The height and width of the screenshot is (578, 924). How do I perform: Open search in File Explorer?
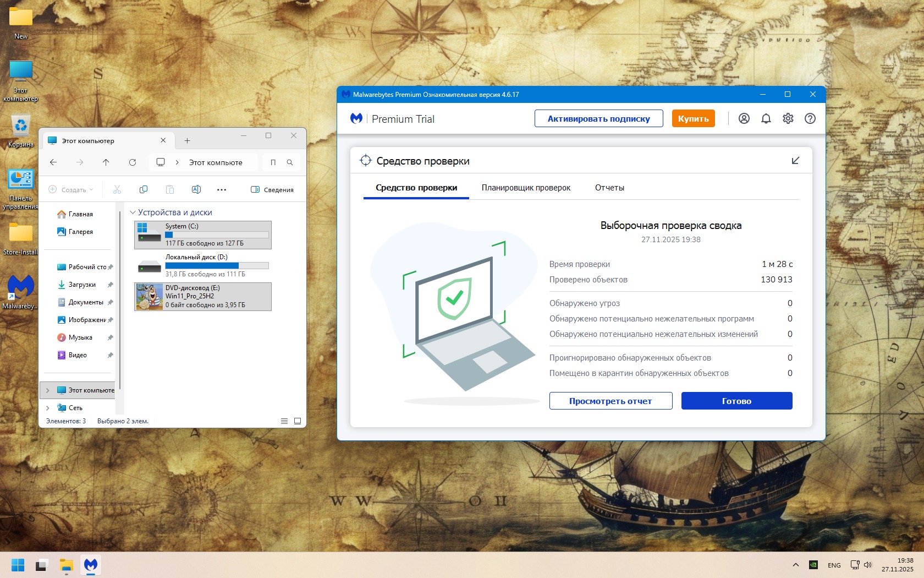click(x=290, y=162)
